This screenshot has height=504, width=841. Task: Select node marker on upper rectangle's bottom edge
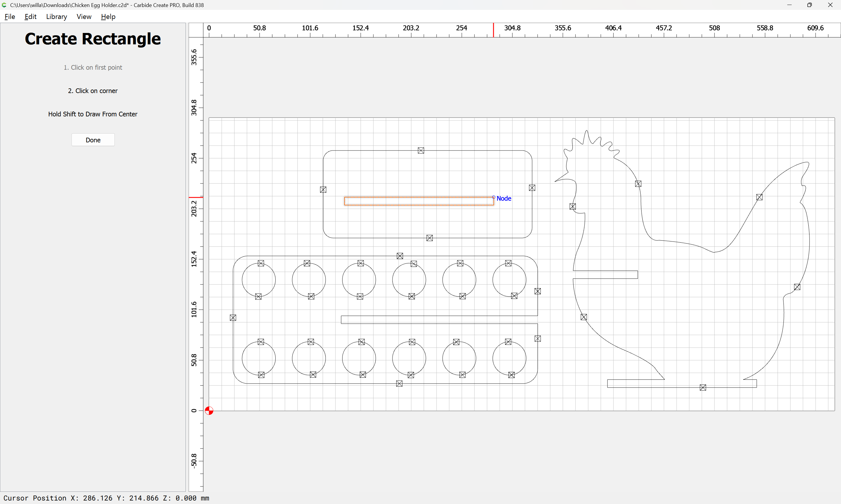430,238
